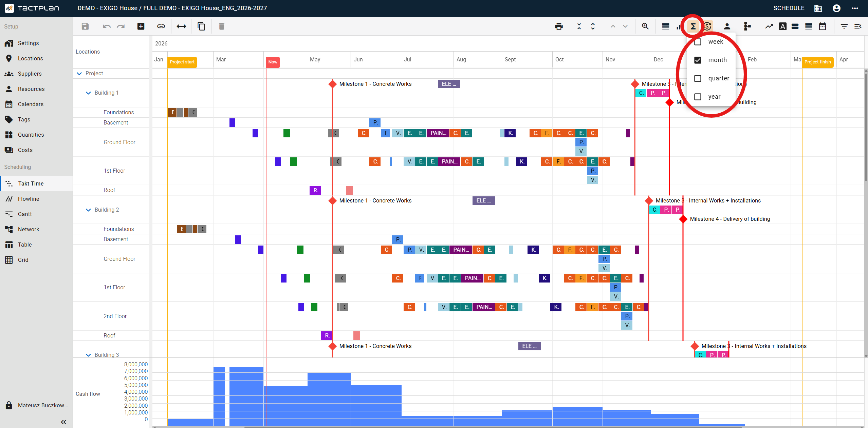868x428 pixels.
Task: Switch to Flowline view
Action: click(x=36, y=199)
